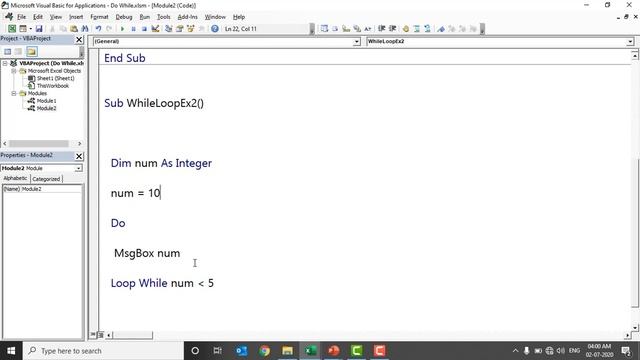Screen dimensions: 640x360
Task: Open the Run menu
Action: 144,17
